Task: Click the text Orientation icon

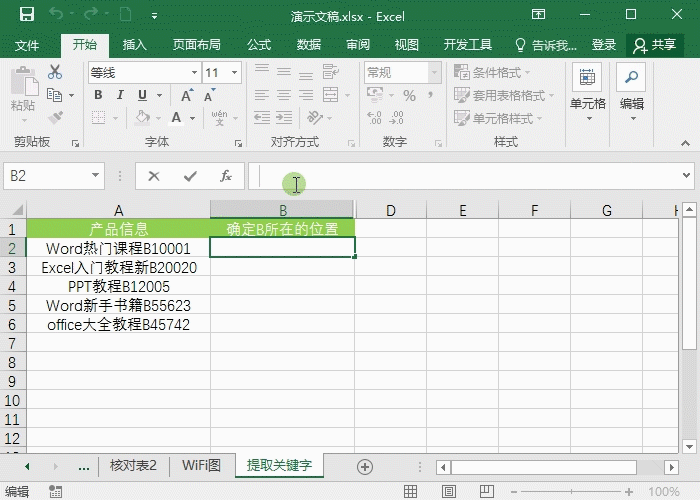Action: pos(315,118)
